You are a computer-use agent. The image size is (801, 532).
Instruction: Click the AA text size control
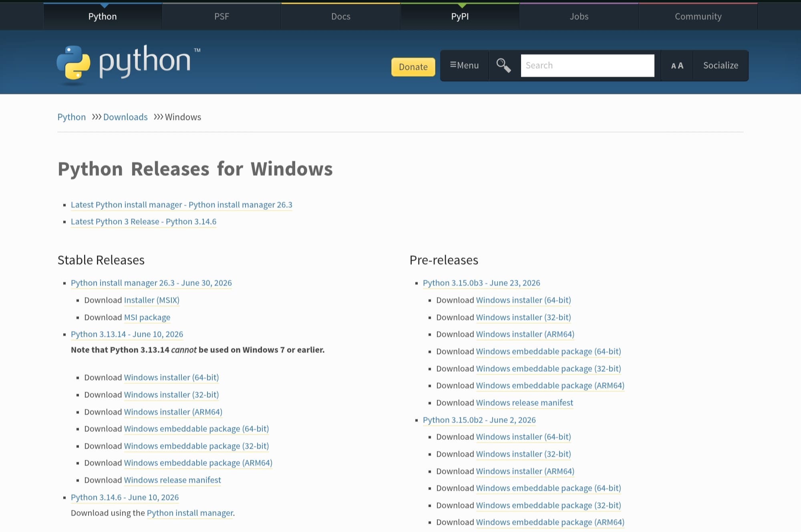(x=677, y=65)
